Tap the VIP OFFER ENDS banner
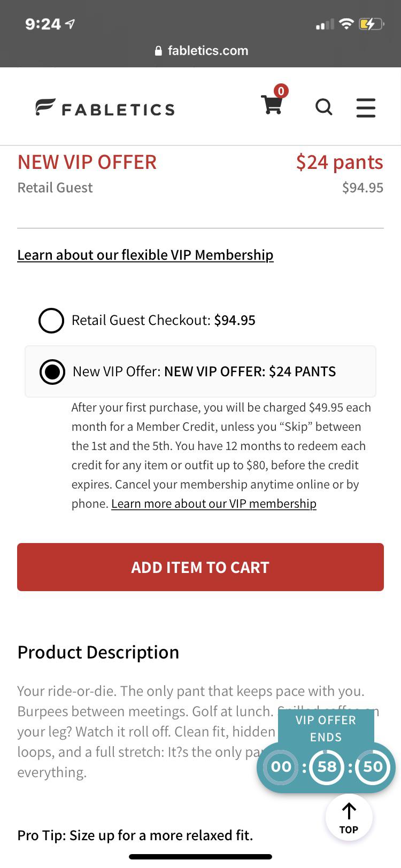Image resolution: width=401 pixels, height=868 pixels. 326,728
